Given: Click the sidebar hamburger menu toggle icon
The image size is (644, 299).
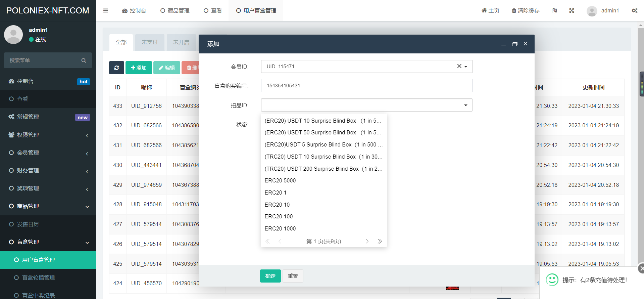Looking at the screenshot, I should [105, 10].
